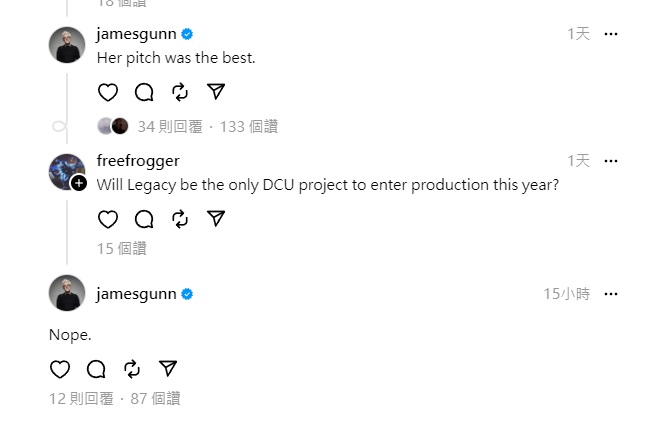The width and height of the screenshot is (671, 423).
Task: Repost jamesgunn's "Her pitch was the best."
Action: (180, 92)
